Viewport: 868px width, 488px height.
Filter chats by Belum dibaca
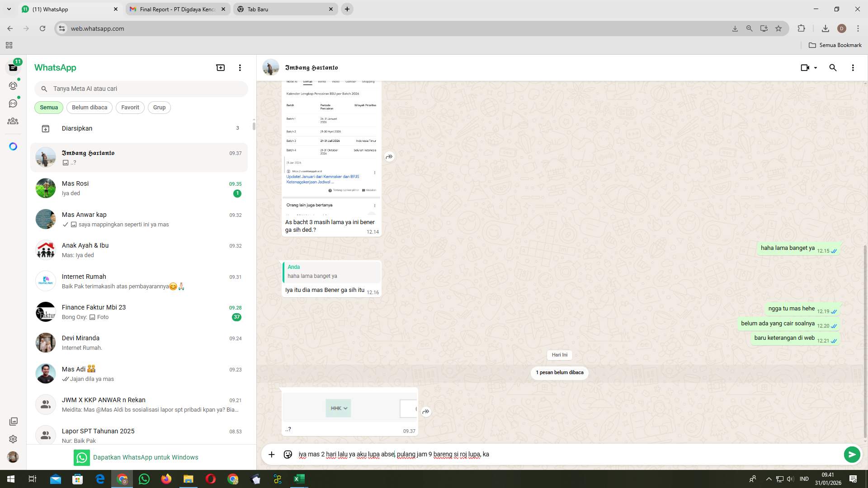pyautogui.click(x=89, y=107)
